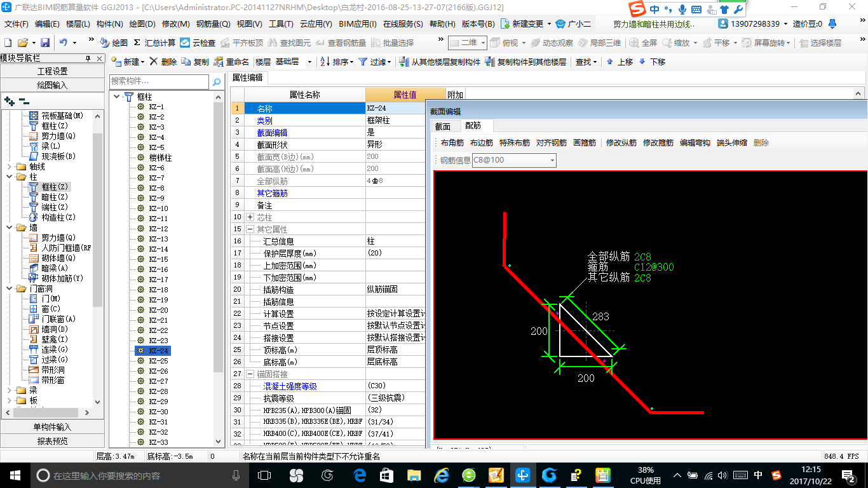Open Microsoft Edge from taskbar
Screen dimensions: 868x488
point(360,475)
